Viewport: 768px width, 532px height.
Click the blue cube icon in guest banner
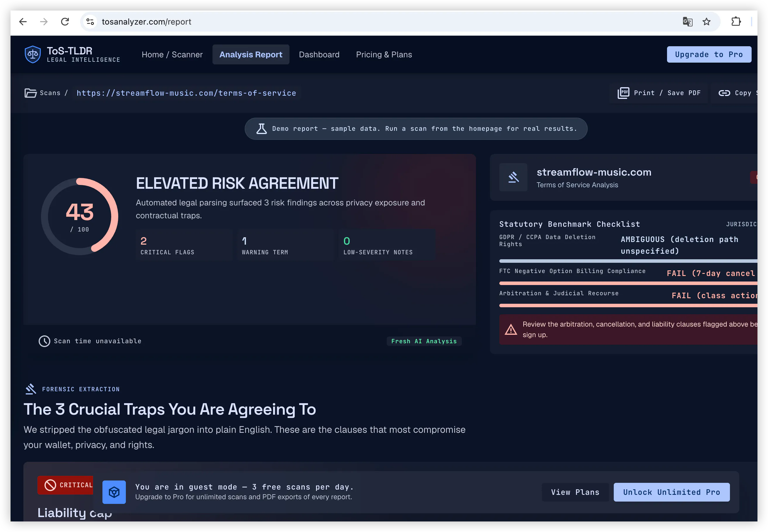pyautogui.click(x=114, y=492)
